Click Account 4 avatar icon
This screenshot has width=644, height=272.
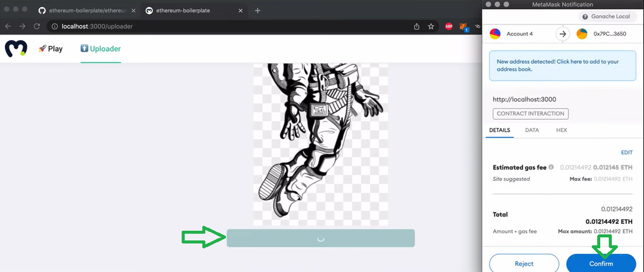tap(495, 34)
